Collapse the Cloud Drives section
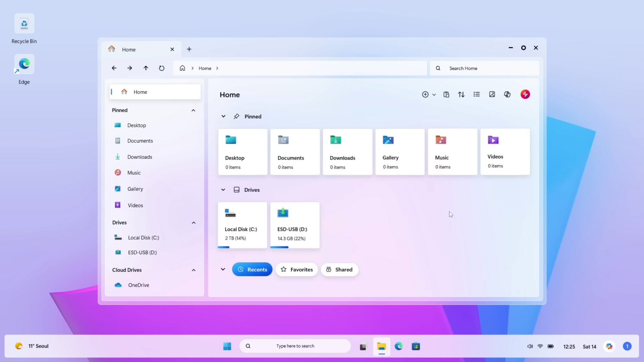Image resolution: width=644 pixels, height=362 pixels. pyautogui.click(x=193, y=270)
